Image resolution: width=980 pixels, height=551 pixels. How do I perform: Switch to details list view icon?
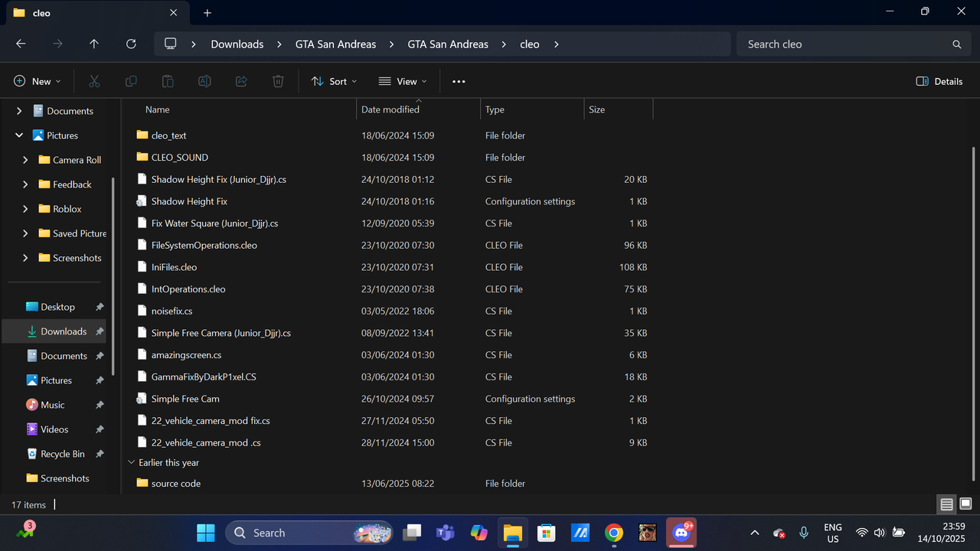947,504
